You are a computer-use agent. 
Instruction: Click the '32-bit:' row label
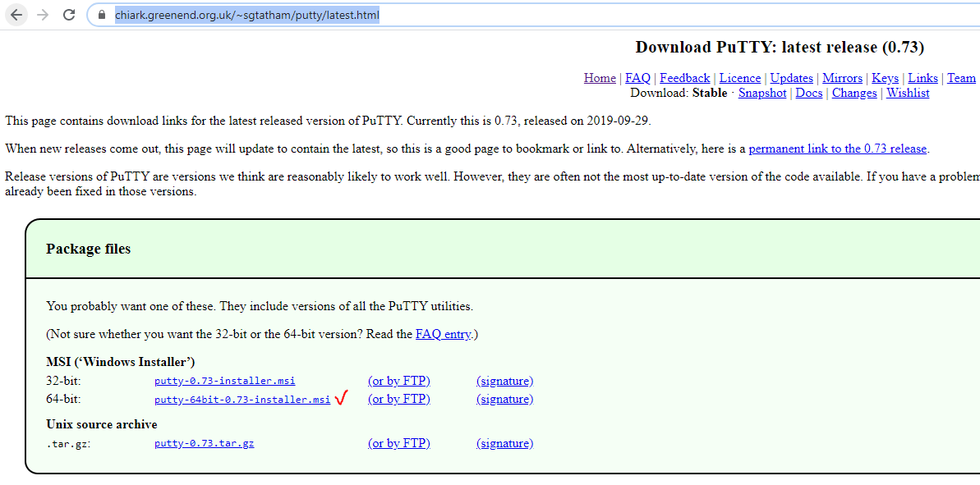64,382
